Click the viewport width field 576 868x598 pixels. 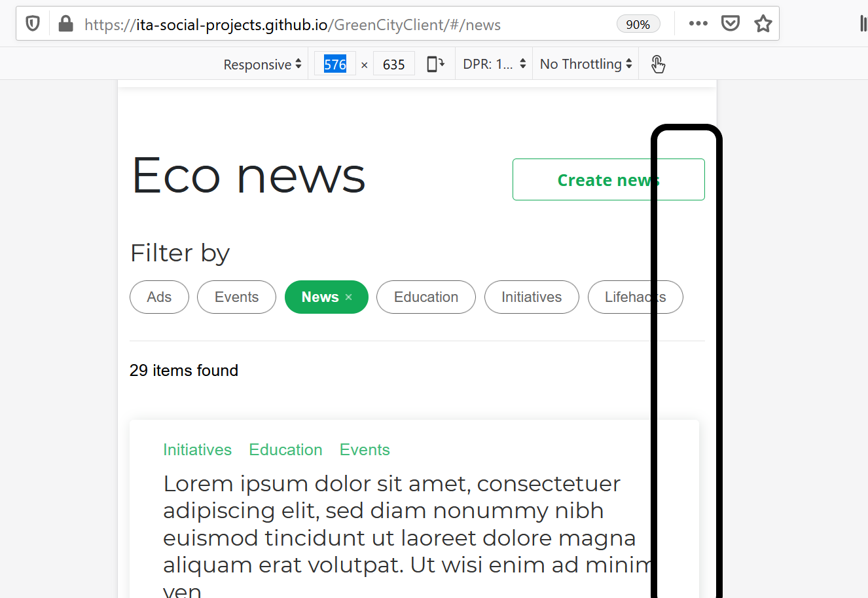[x=335, y=64]
